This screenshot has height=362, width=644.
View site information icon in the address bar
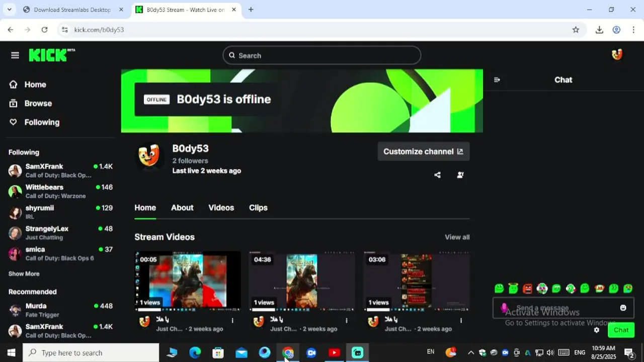pos(64,30)
